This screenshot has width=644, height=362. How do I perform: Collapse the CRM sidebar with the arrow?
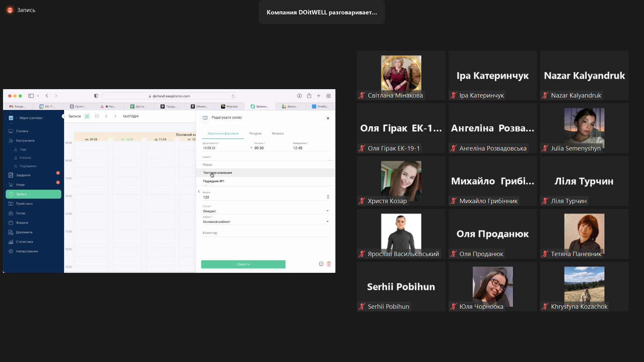tap(63, 116)
